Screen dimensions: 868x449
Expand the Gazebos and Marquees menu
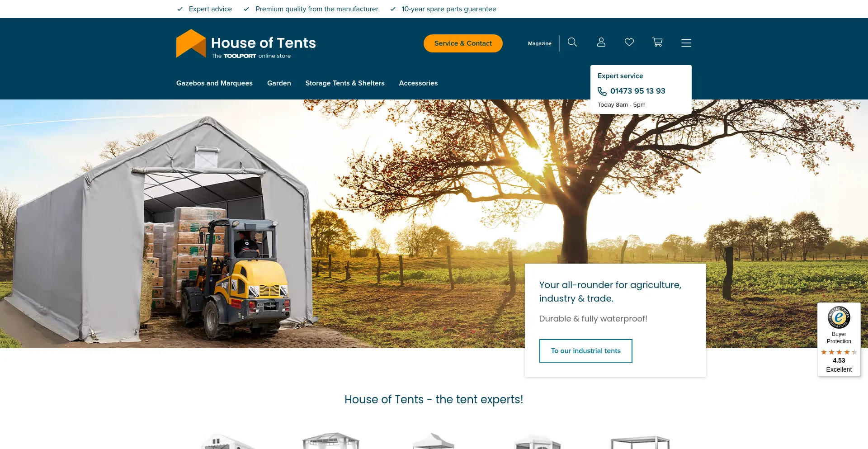[214, 83]
